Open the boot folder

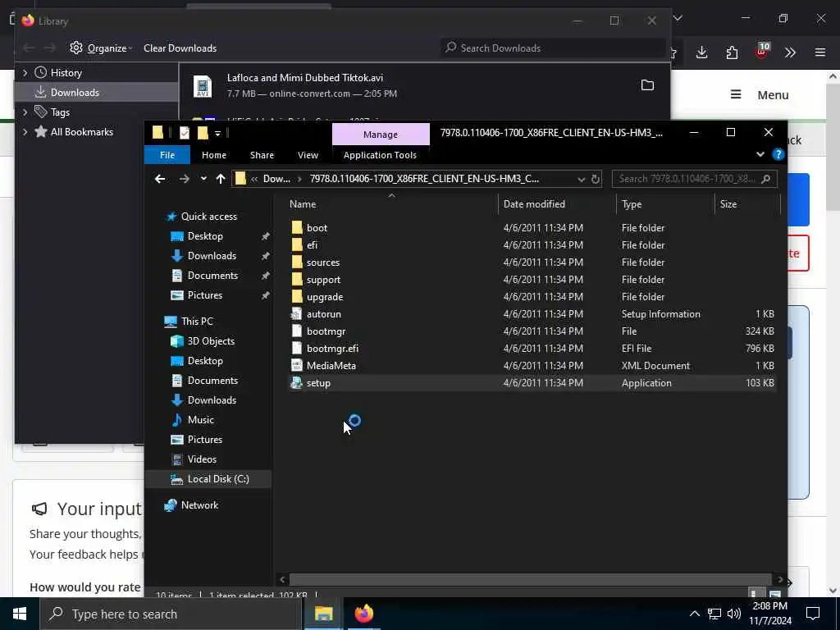(317, 228)
